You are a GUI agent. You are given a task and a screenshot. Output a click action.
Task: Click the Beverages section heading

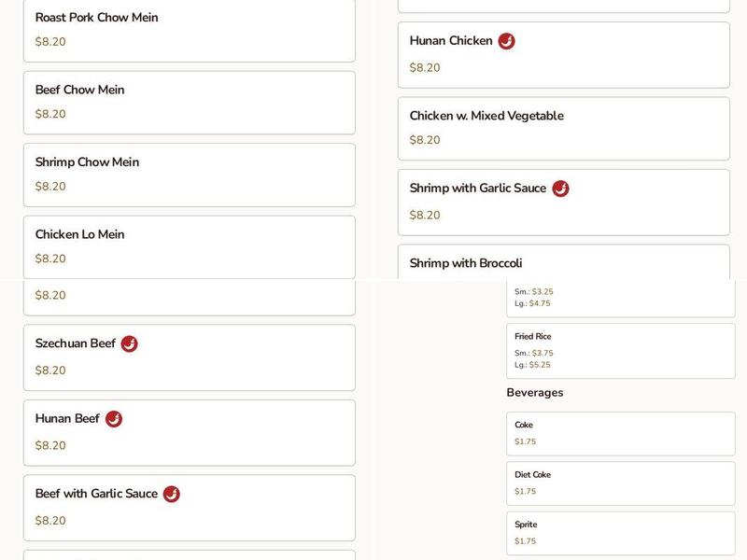[x=535, y=393]
